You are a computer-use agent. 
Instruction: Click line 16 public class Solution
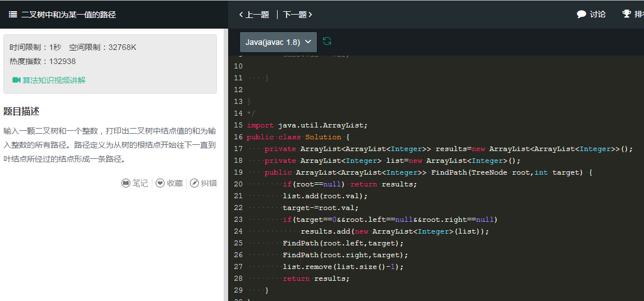point(298,137)
